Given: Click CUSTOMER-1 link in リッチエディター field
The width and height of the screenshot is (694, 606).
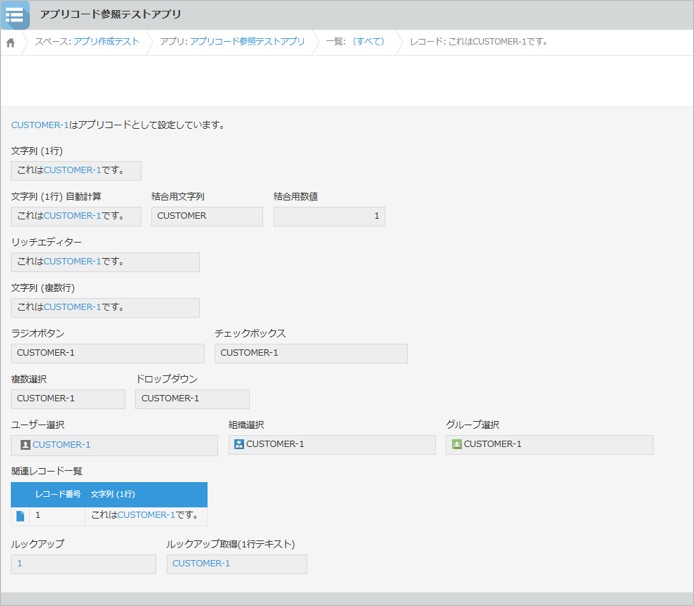Looking at the screenshot, I should pyautogui.click(x=73, y=261).
